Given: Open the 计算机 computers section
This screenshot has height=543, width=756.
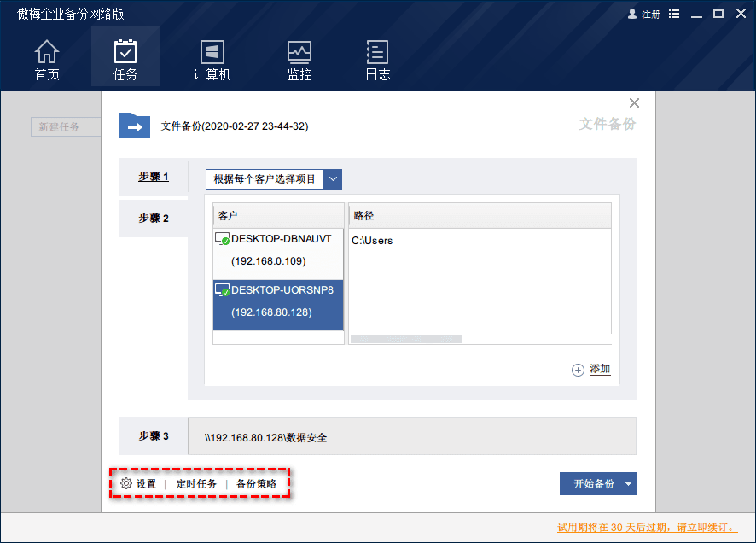Looking at the screenshot, I should [212, 60].
